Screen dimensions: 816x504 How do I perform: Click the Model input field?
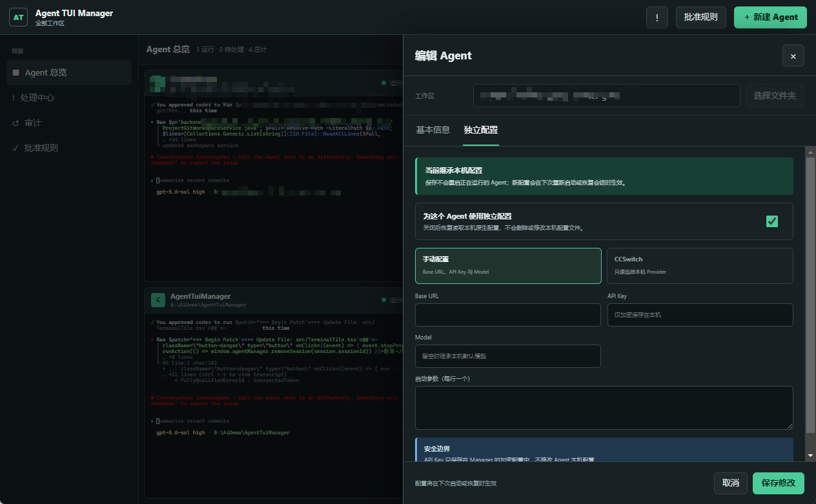click(x=508, y=356)
